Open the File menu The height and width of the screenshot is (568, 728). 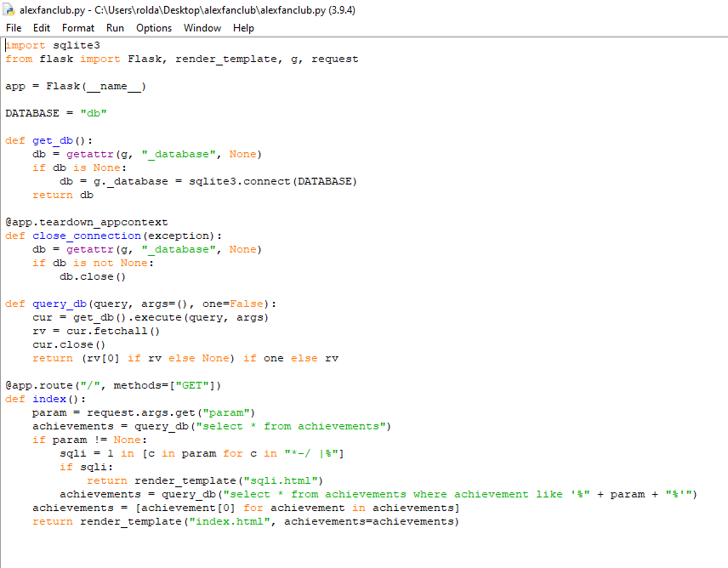click(x=14, y=28)
